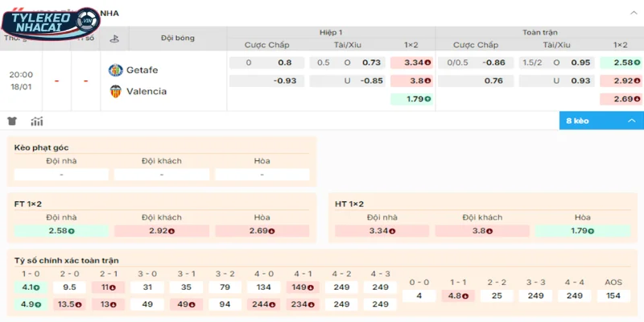Open the jersey lineup icon
This screenshot has height=322, width=644.
click(x=12, y=122)
